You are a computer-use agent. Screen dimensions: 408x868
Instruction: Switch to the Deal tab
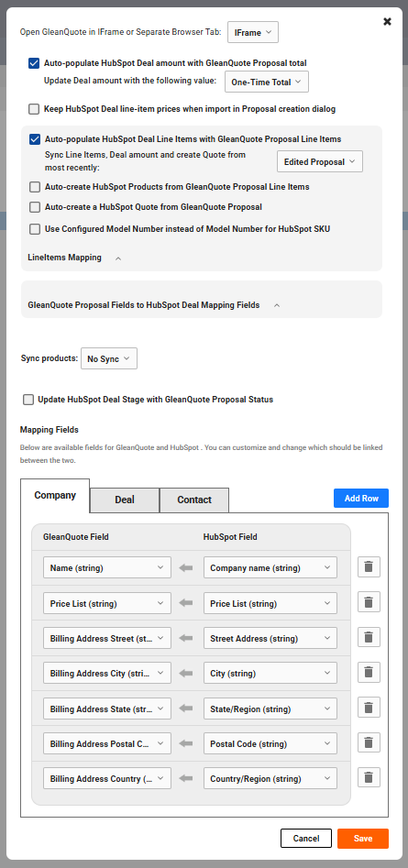point(125,500)
